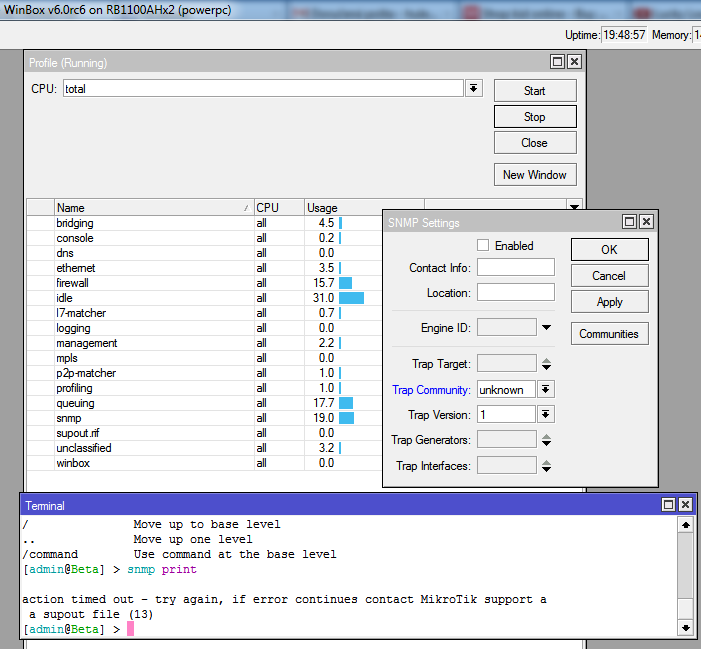Viewport: 701px width, 649px height.
Task: Select the ethernet row
Action: (204, 268)
